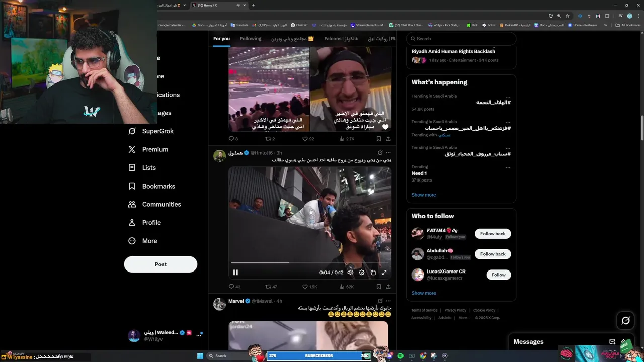Compose a new message in Messages bar
644x362 pixels.
[x=612, y=342]
